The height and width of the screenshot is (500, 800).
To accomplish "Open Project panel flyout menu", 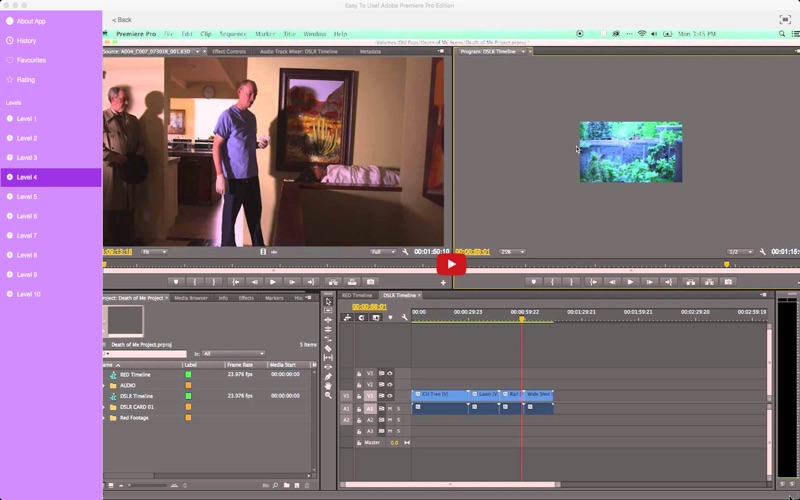I will [x=309, y=297].
